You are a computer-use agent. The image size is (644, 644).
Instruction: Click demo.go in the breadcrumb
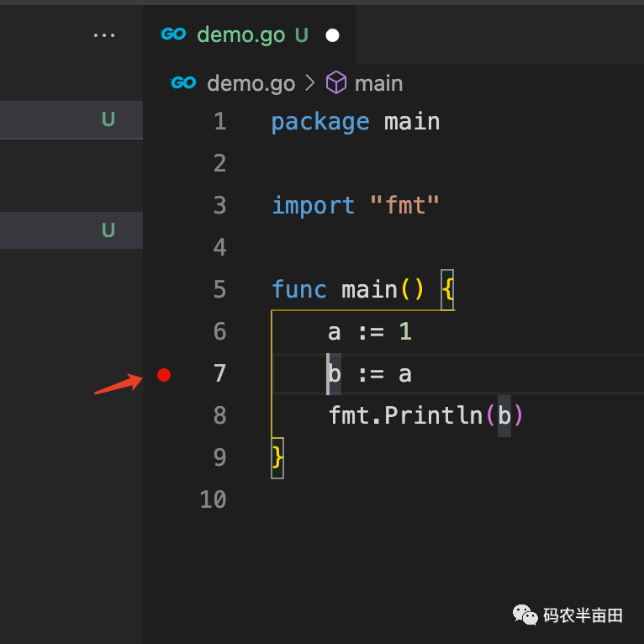[251, 83]
